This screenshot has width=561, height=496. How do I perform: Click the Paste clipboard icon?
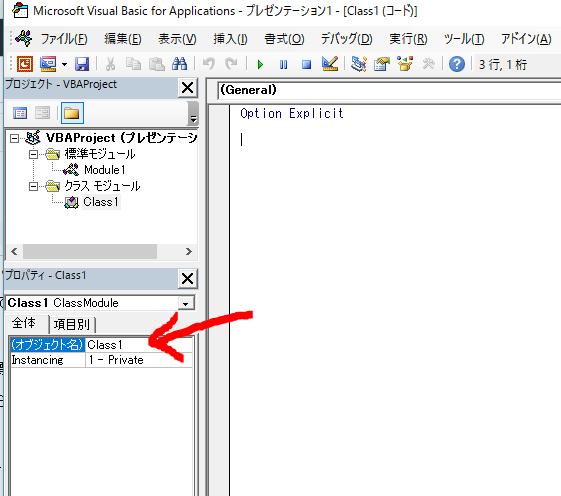tap(156, 64)
